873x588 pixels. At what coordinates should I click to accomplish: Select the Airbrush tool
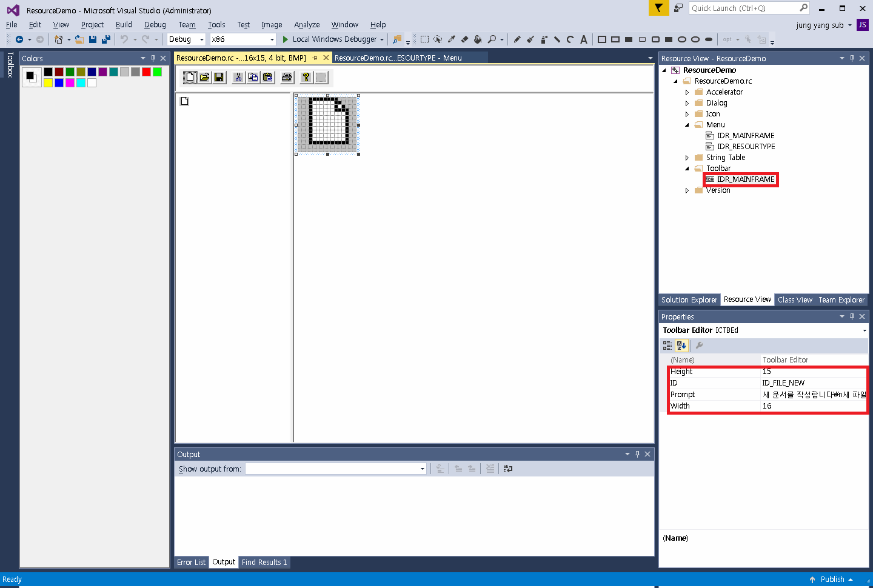544,39
